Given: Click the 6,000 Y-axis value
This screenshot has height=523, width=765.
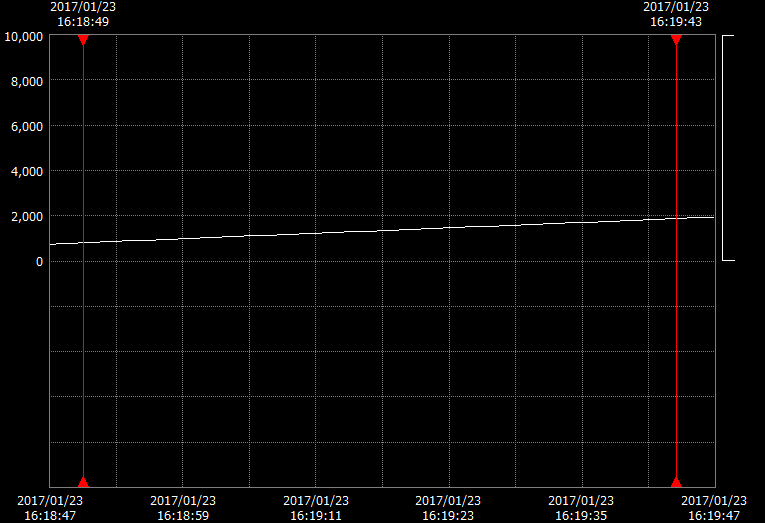Looking at the screenshot, I should (x=27, y=127).
